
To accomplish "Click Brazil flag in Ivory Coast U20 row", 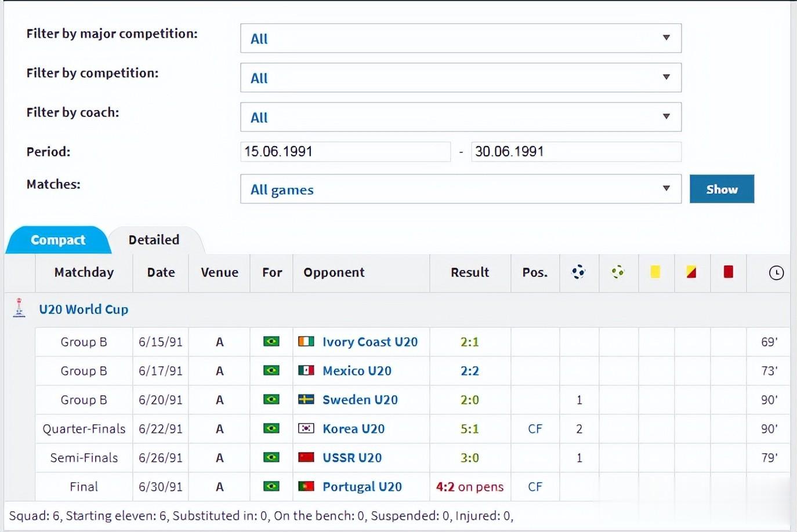I will click(x=271, y=341).
